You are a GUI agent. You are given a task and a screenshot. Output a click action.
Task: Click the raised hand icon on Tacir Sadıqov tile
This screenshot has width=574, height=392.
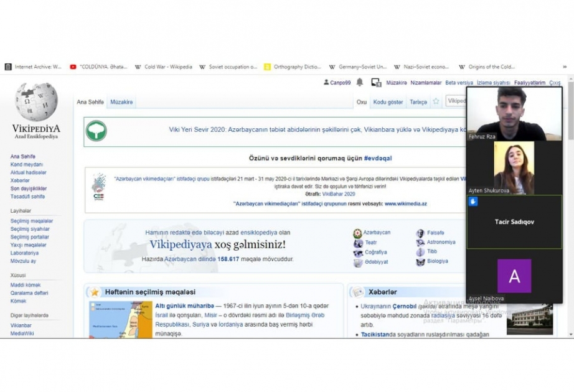(473, 202)
